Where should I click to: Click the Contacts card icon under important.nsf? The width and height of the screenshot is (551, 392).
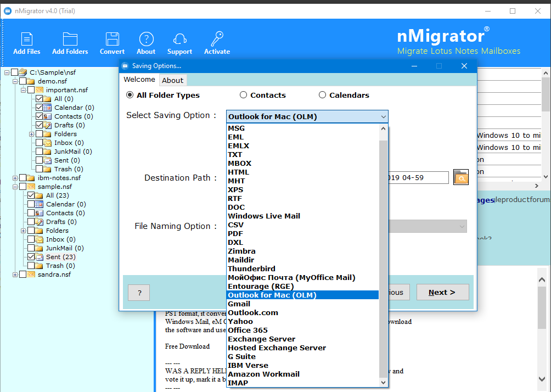coord(47,116)
